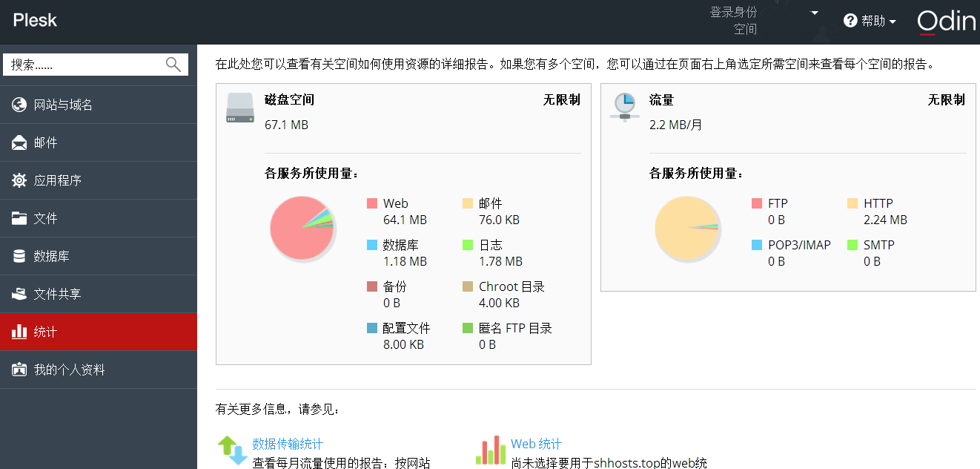
Task: Open the 数据传输统计 link
Action: coord(288,444)
